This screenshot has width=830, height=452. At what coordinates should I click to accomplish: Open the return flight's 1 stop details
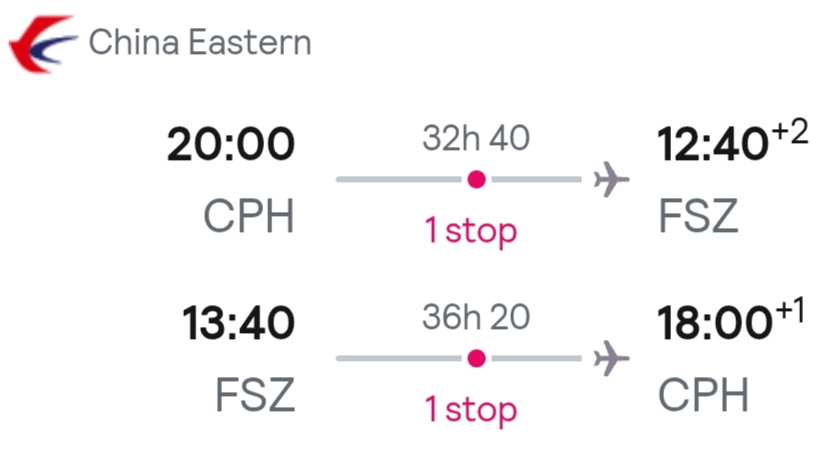pyautogui.click(x=471, y=410)
